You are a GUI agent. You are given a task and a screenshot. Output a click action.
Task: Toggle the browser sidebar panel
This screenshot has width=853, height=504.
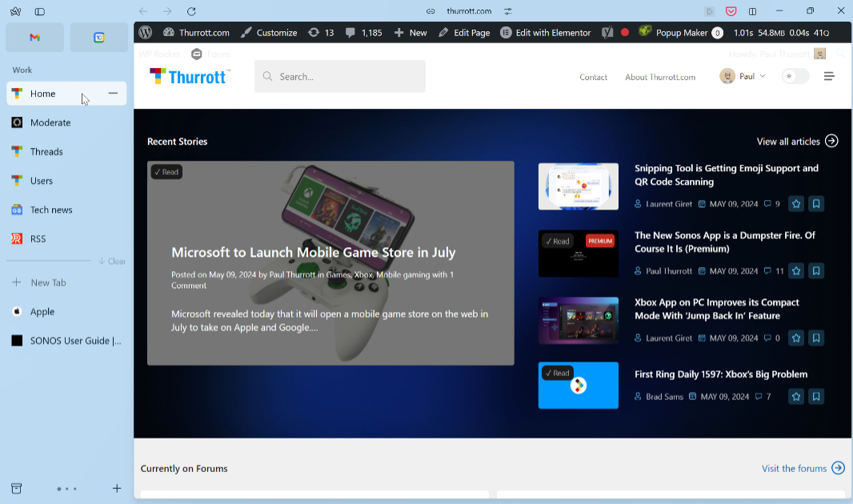click(39, 11)
